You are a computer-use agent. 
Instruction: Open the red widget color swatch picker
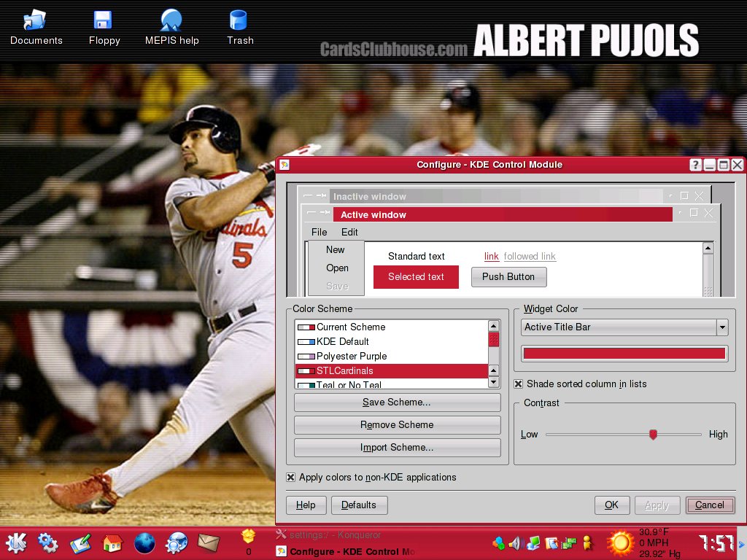click(624, 354)
